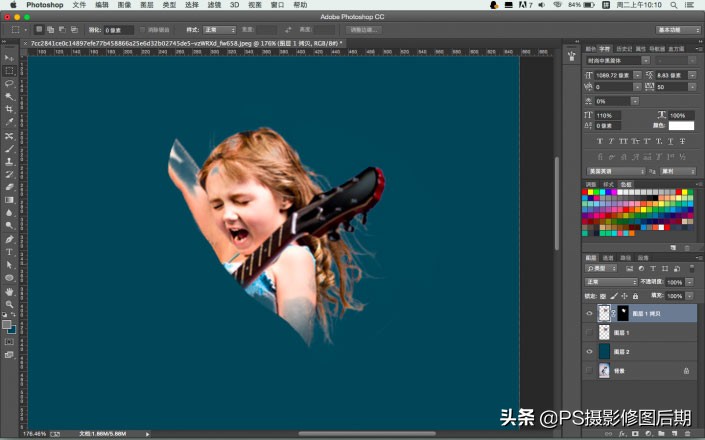Click the white text color swatch
Screen dimensions: 705x440
pos(681,126)
